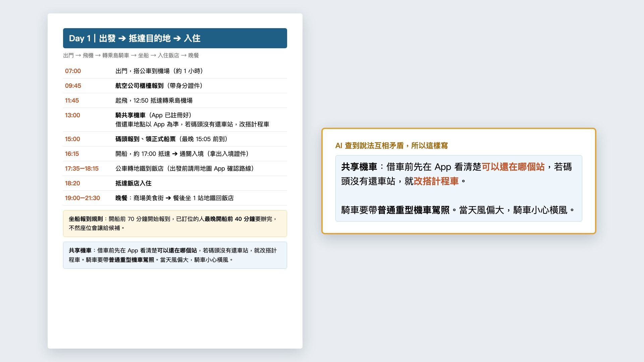This screenshot has height=362, width=644.
Task: Select the 09:45 time entry
Action: pyautogui.click(x=73, y=86)
